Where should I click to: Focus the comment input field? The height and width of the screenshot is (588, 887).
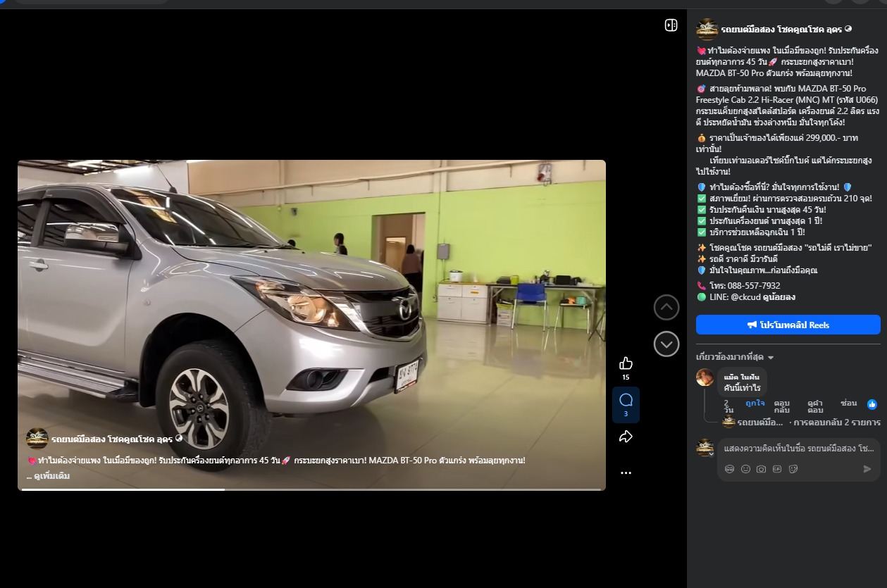tap(798, 449)
